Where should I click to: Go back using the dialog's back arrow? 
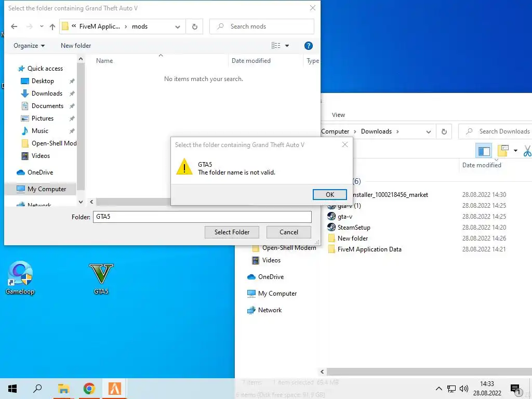pos(14,26)
